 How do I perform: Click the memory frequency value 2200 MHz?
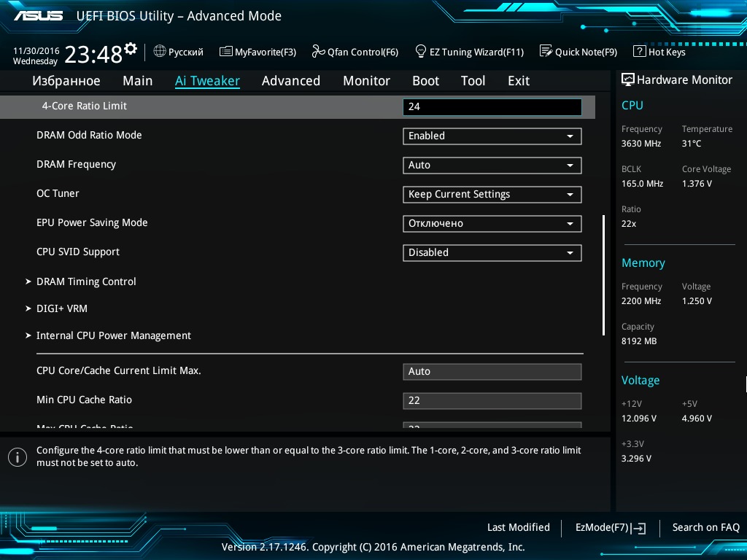641,301
